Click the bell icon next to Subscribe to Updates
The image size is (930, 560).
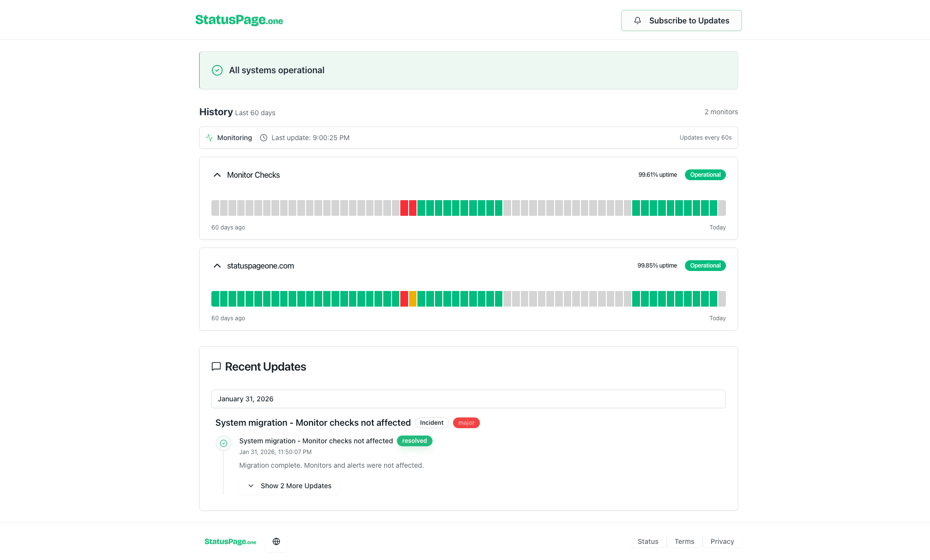coord(637,21)
